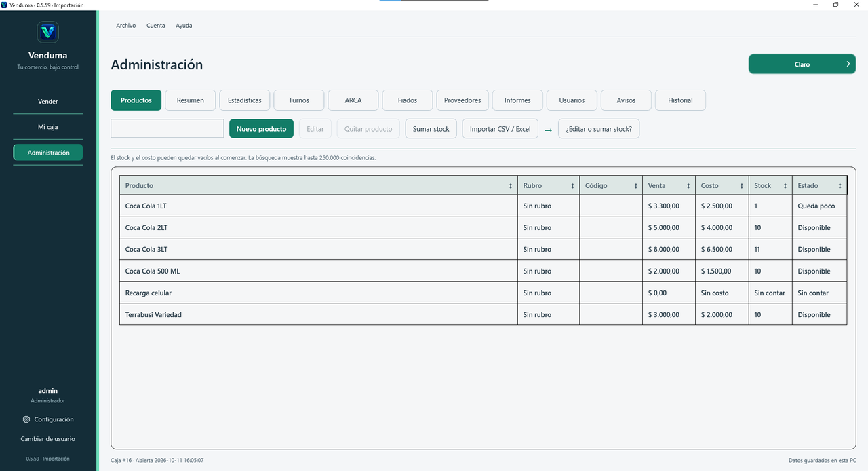Go to Vender in the sidebar
The height and width of the screenshot is (471, 868).
[x=48, y=102]
